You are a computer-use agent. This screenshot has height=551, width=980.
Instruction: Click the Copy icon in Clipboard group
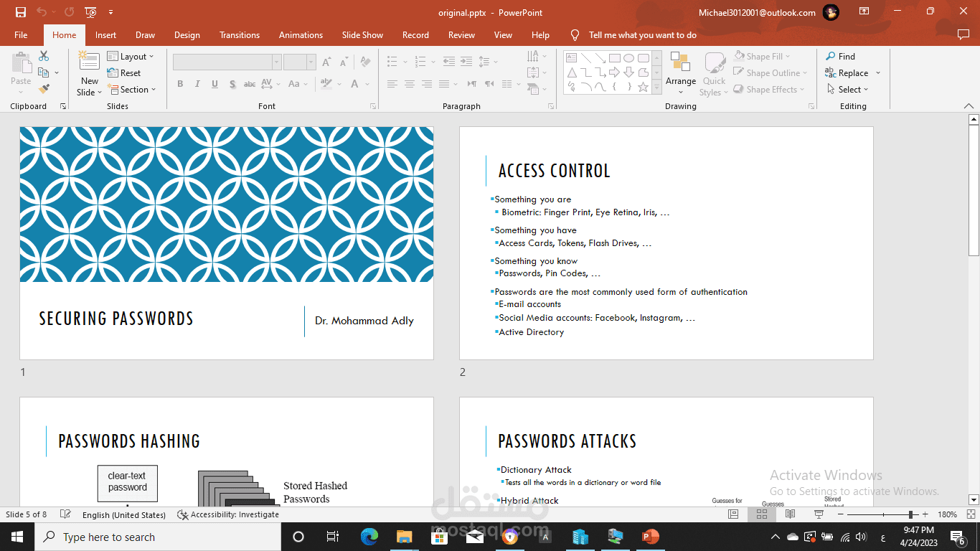43,72
